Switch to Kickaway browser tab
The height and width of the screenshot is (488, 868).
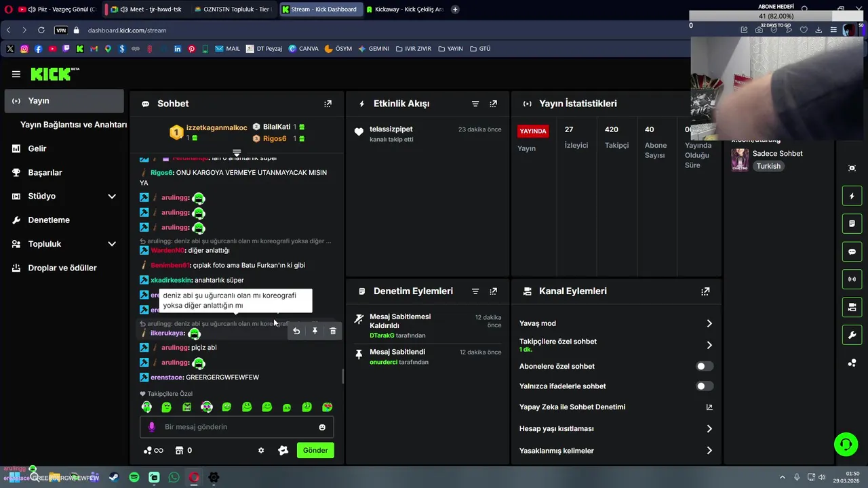(x=404, y=9)
